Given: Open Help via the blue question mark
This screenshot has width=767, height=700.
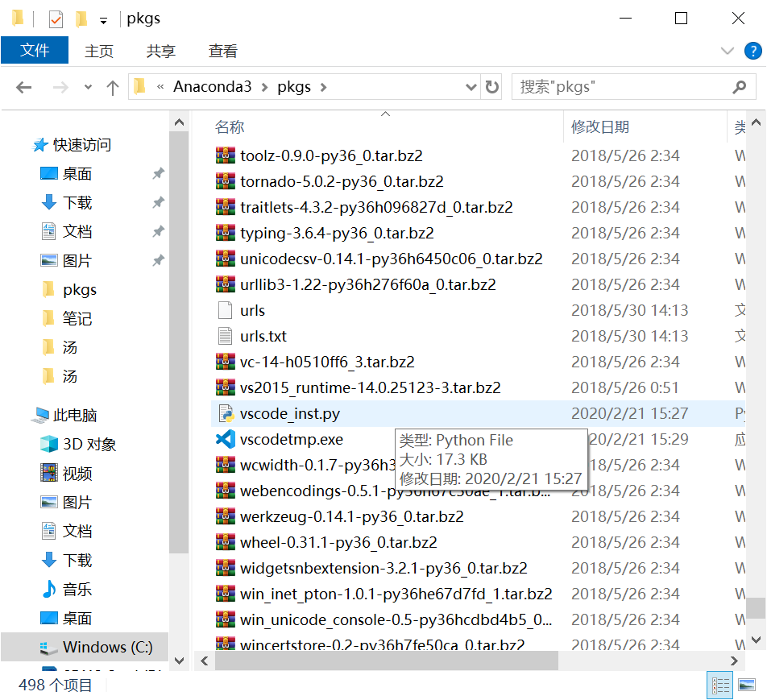Looking at the screenshot, I should 752,51.
